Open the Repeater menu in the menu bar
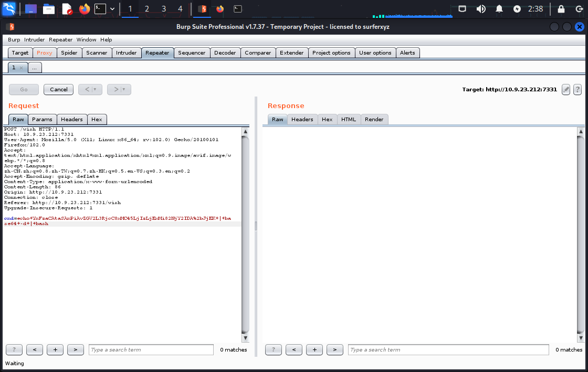 (61, 40)
